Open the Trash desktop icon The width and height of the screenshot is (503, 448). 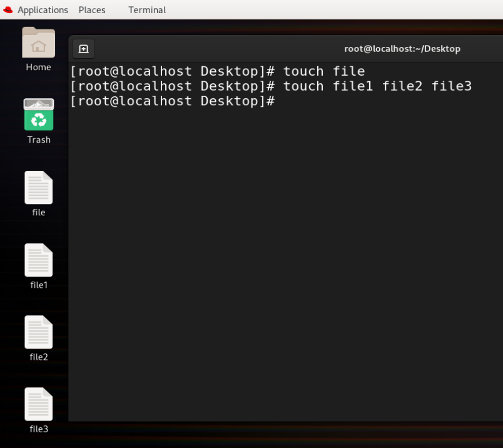[x=39, y=115]
